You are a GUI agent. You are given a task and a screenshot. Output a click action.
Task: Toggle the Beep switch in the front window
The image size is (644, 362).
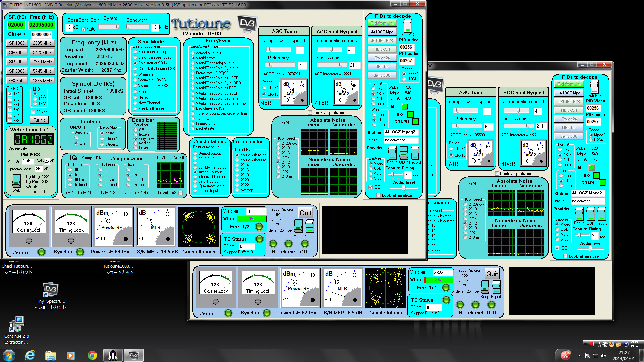[x=298, y=226]
